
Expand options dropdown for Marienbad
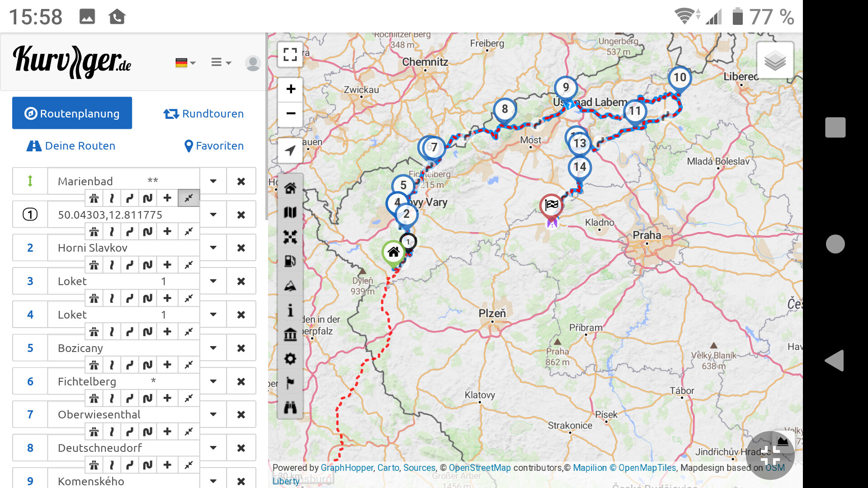tap(213, 181)
